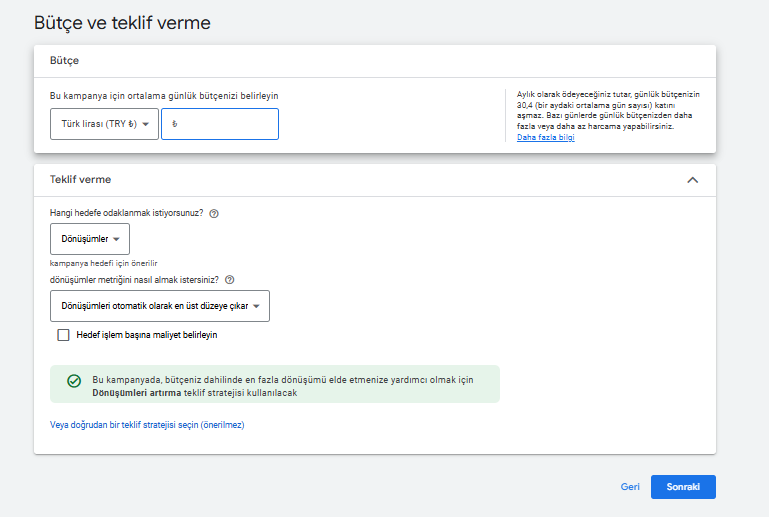This screenshot has width=769, height=517.
Task: Click the green checkmark icon in strategy notice
Action: pos(74,381)
